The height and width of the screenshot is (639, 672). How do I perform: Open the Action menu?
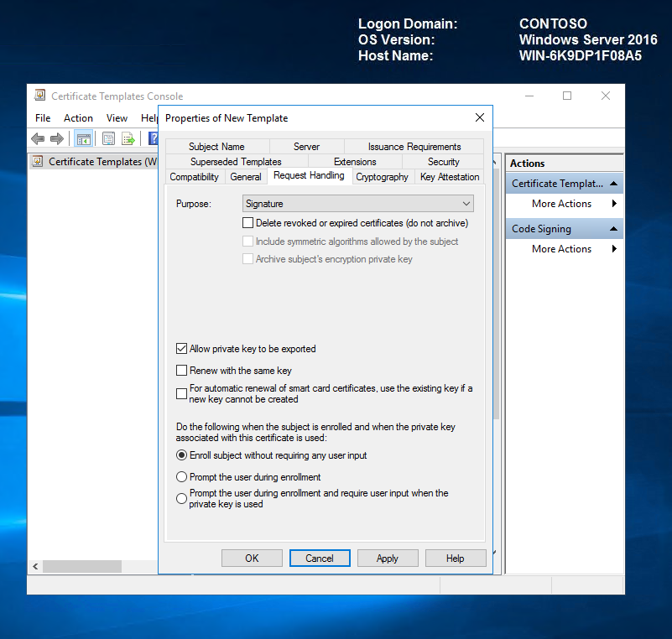point(78,117)
